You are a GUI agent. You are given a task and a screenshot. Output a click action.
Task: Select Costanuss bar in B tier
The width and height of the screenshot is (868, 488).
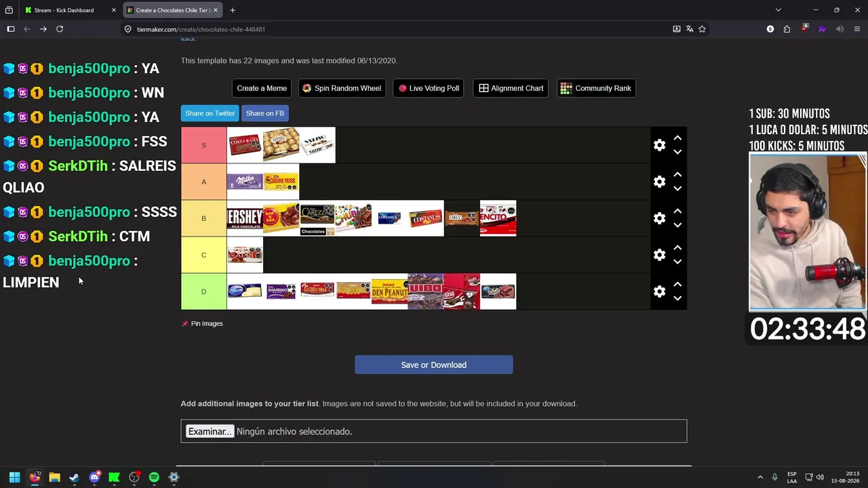point(426,218)
